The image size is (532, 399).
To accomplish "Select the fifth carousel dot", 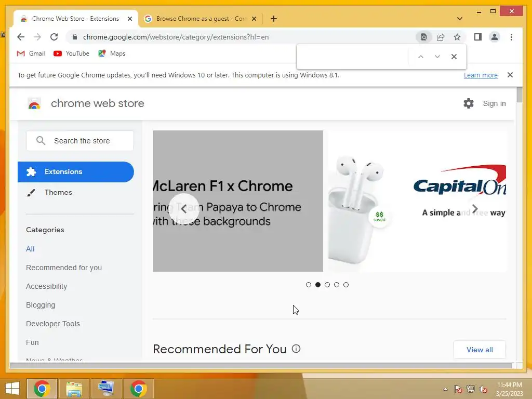I will pyautogui.click(x=345, y=285).
